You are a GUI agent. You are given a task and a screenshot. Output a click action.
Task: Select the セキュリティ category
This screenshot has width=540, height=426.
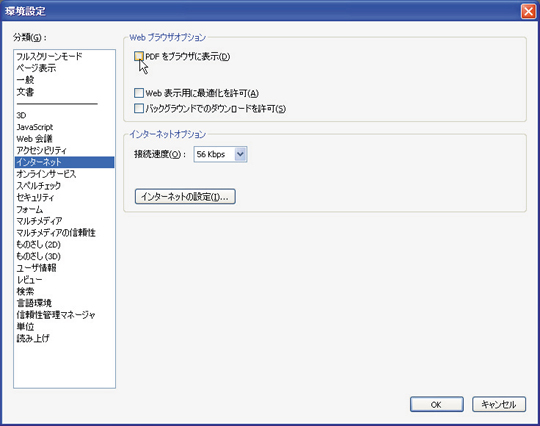(x=35, y=198)
